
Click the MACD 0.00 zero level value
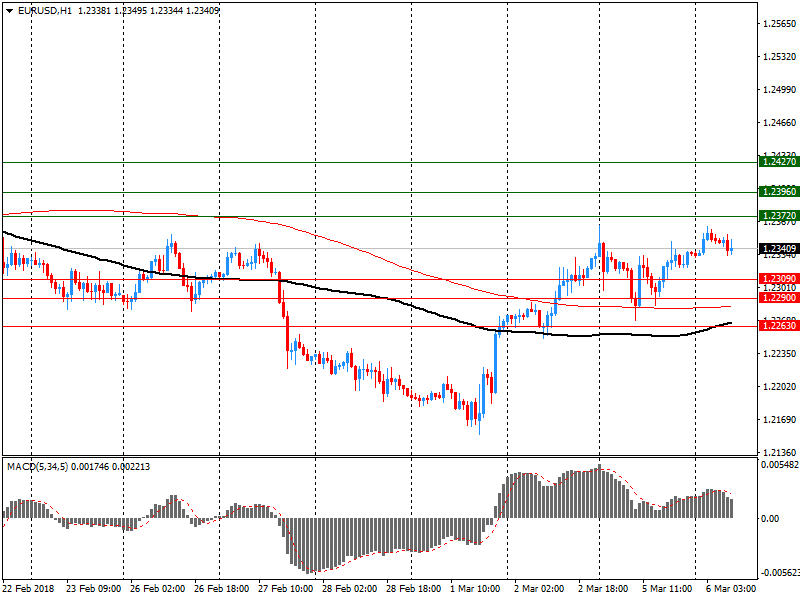pos(770,518)
